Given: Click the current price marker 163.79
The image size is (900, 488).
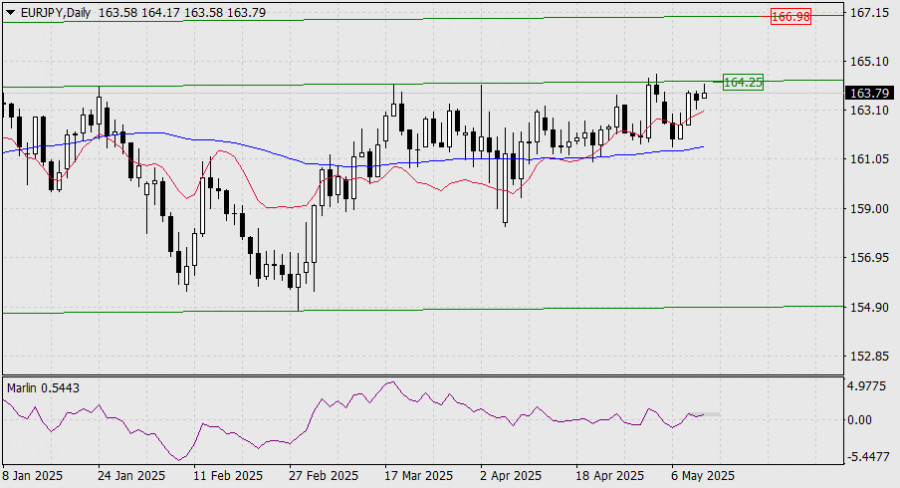Looking at the screenshot, I should click(869, 93).
